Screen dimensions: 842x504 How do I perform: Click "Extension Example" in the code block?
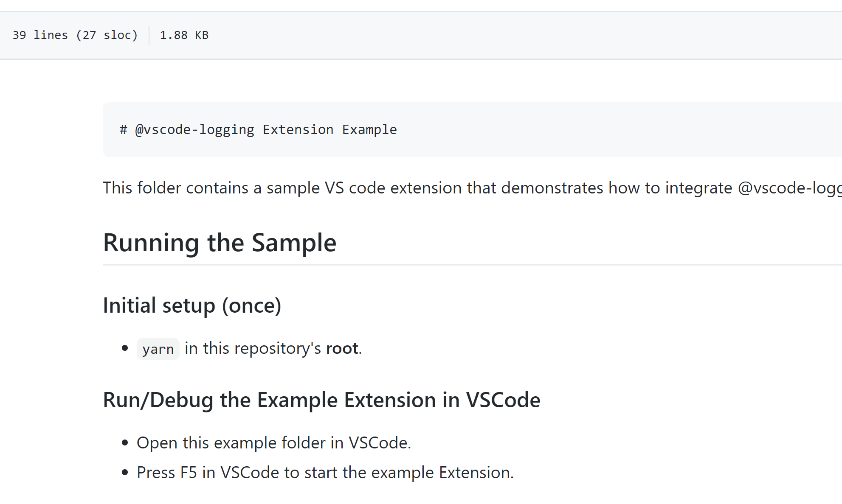pos(329,130)
